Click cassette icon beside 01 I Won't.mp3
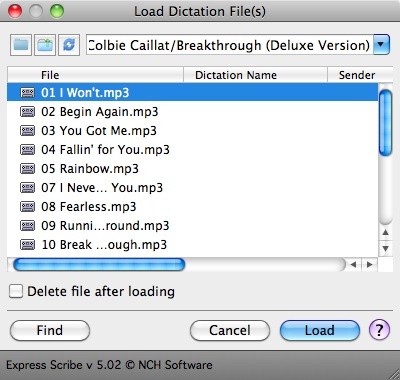This screenshot has height=380, width=400. (27, 92)
